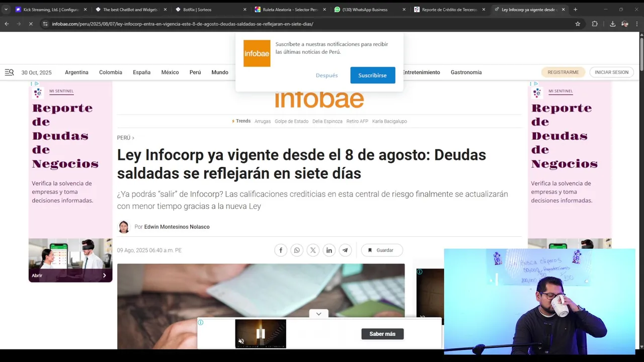Collapse the bottom ad chevron
This screenshot has width=644, height=362.
(318, 314)
